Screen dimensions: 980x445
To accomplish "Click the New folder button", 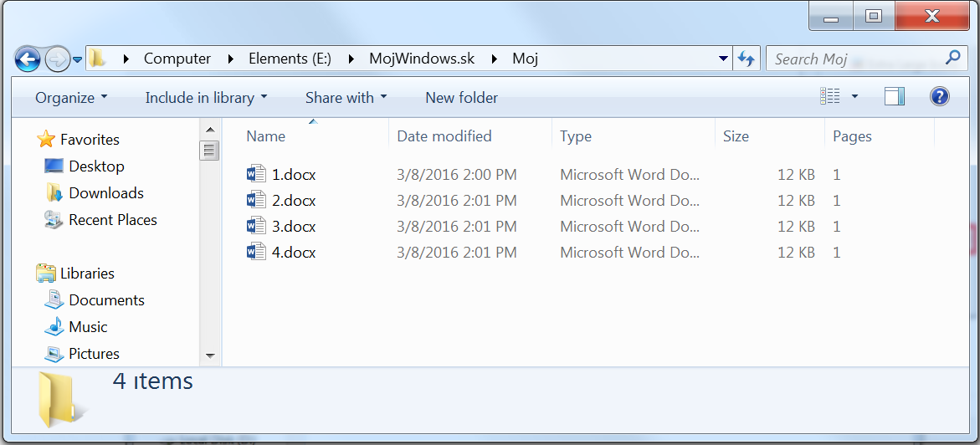I will (x=461, y=98).
